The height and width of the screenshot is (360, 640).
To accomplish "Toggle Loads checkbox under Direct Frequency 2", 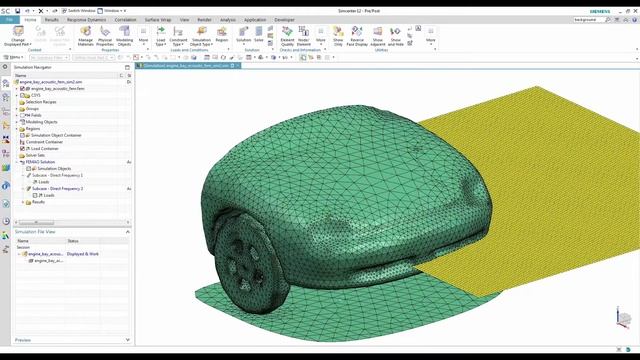I will [35, 195].
